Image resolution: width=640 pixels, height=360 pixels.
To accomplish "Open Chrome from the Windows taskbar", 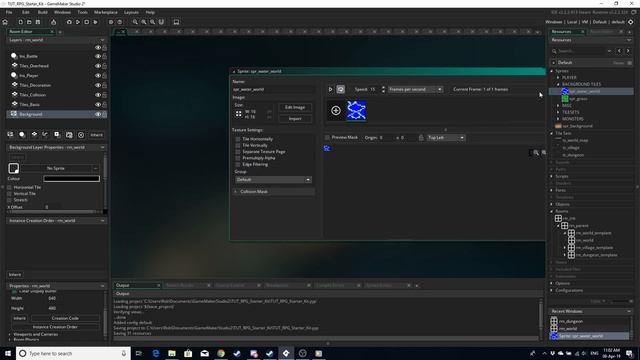I will 221,353.
